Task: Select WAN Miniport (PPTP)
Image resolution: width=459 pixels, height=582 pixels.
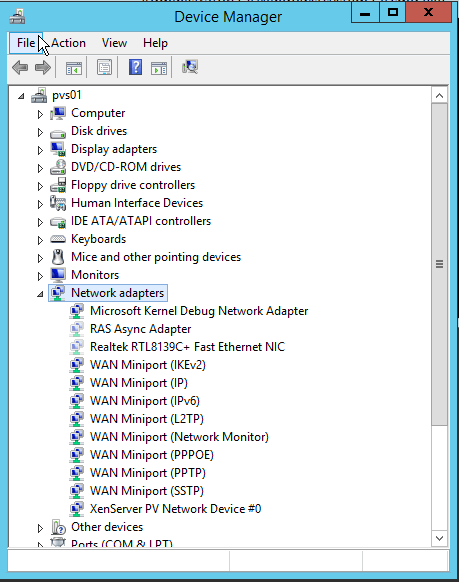Action: pos(148,473)
